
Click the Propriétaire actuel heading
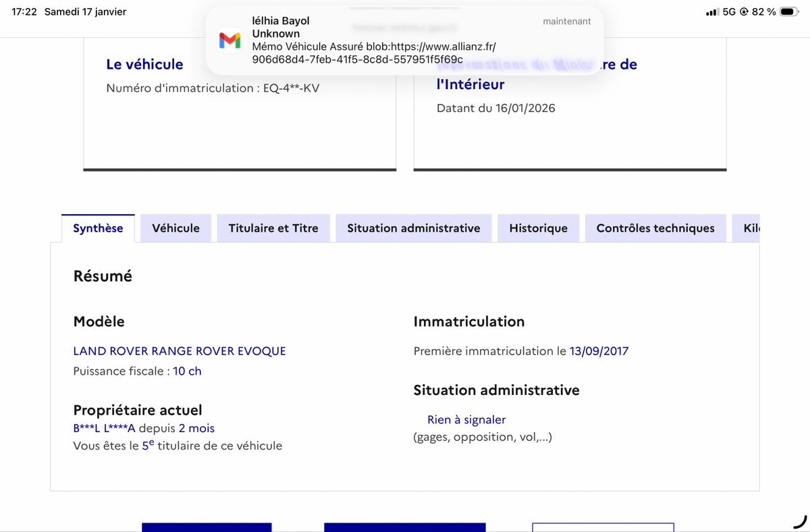pyautogui.click(x=138, y=410)
